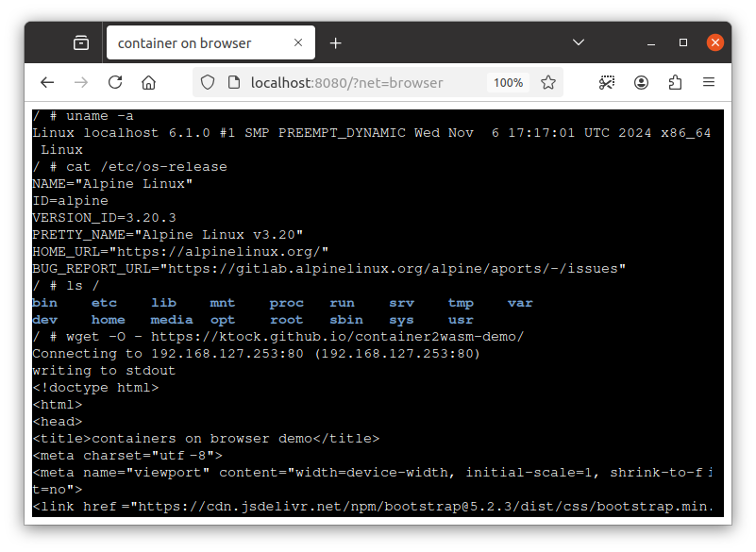Click the 'opt' directory name
This screenshot has width=756, height=552.
click(x=222, y=320)
